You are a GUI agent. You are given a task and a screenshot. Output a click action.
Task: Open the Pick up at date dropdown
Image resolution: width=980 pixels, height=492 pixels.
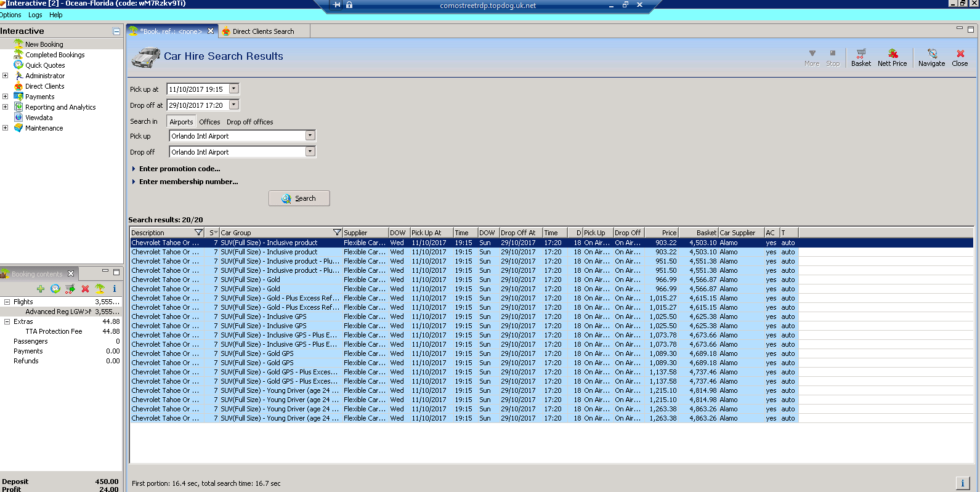pyautogui.click(x=233, y=89)
